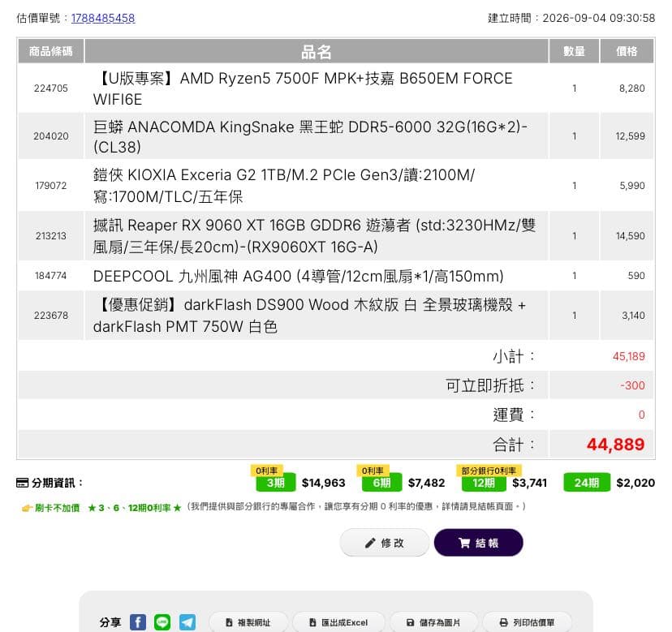Click the price 12,599
672x632 pixels.
tap(630, 136)
